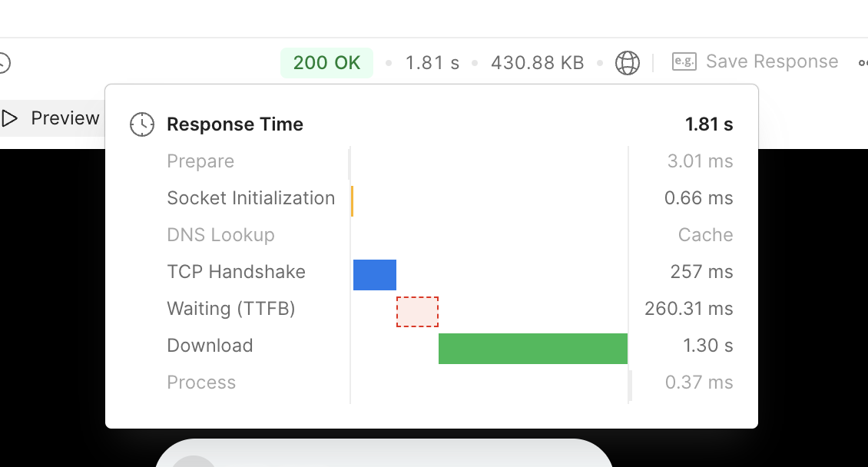Click the Response Time clock icon
This screenshot has width=868, height=467.
[x=142, y=124]
